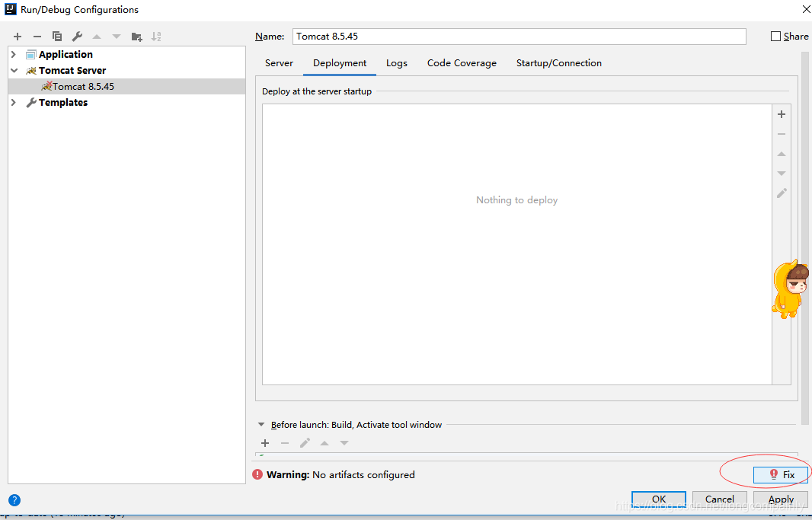This screenshot has height=520, width=812.
Task: Close the Run/Debug Configurations dialog
Action: (806, 9)
